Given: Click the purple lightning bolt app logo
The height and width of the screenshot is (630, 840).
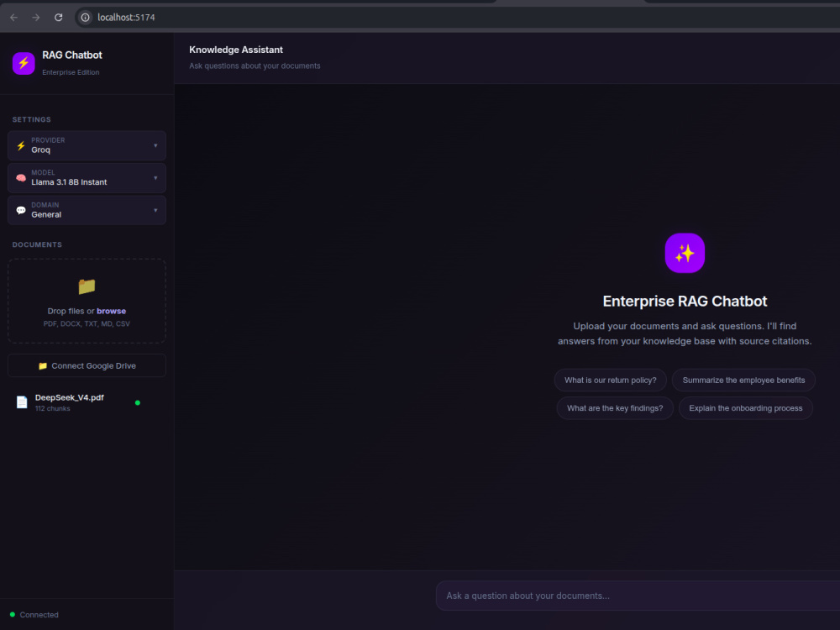Looking at the screenshot, I should coord(24,63).
